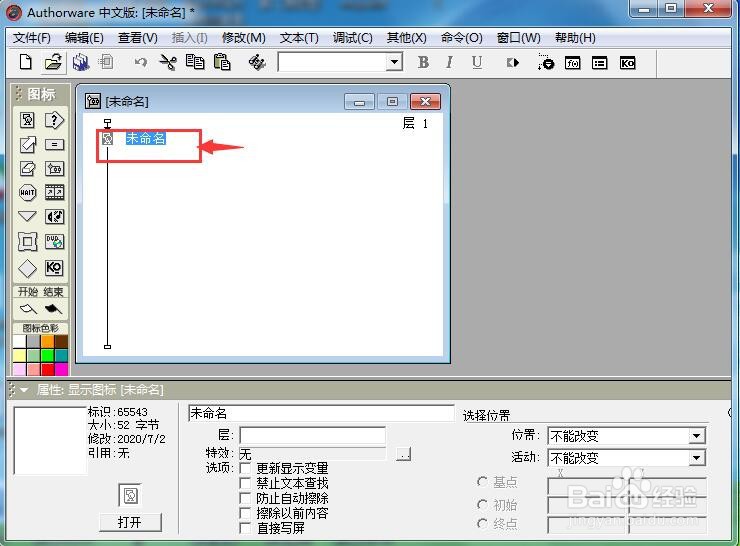This screenshot has height=546, width=740.
Task: Pick the yellow icon color swatch
Action: (20, 355)
